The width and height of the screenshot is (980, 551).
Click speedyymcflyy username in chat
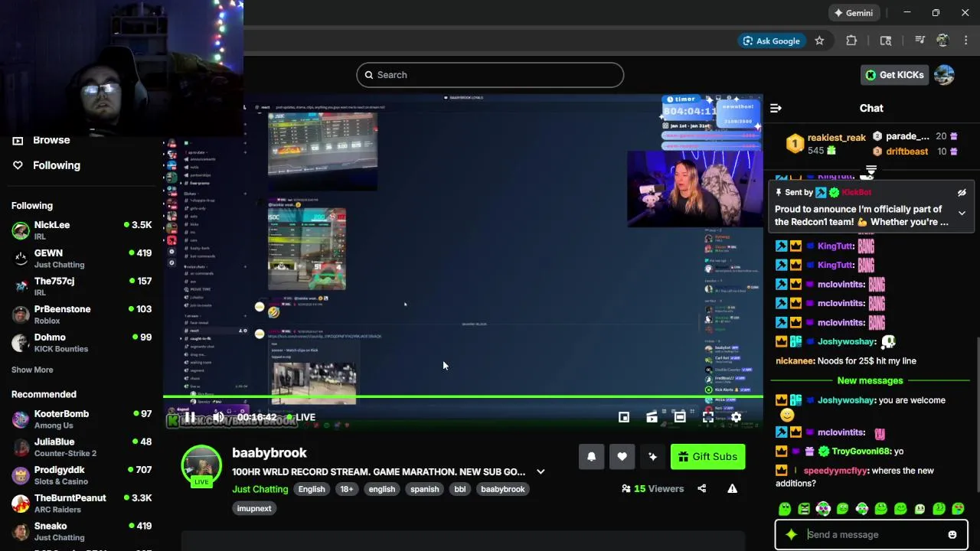[835, 471]
